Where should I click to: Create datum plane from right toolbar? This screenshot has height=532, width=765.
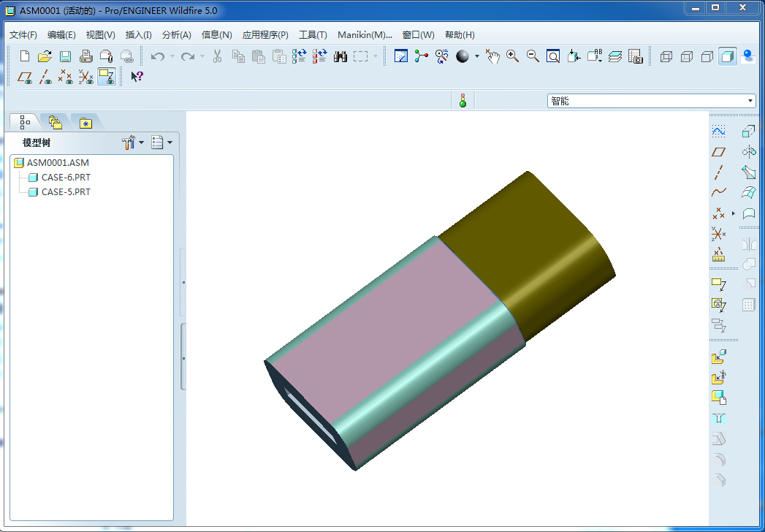tap(718, 152)
